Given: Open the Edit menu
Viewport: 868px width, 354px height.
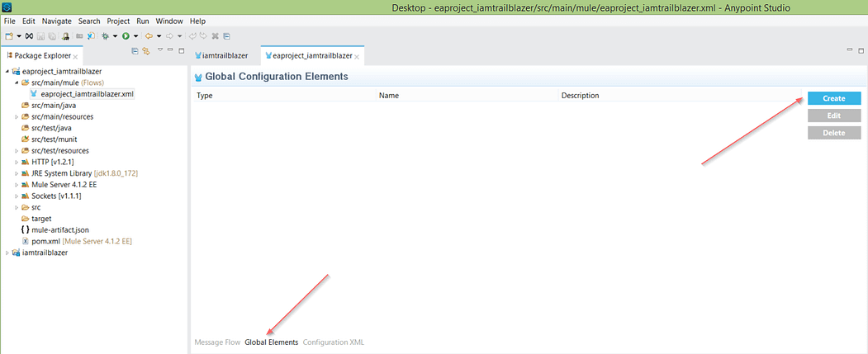Looking at the screenshot, I should [28, 21].
